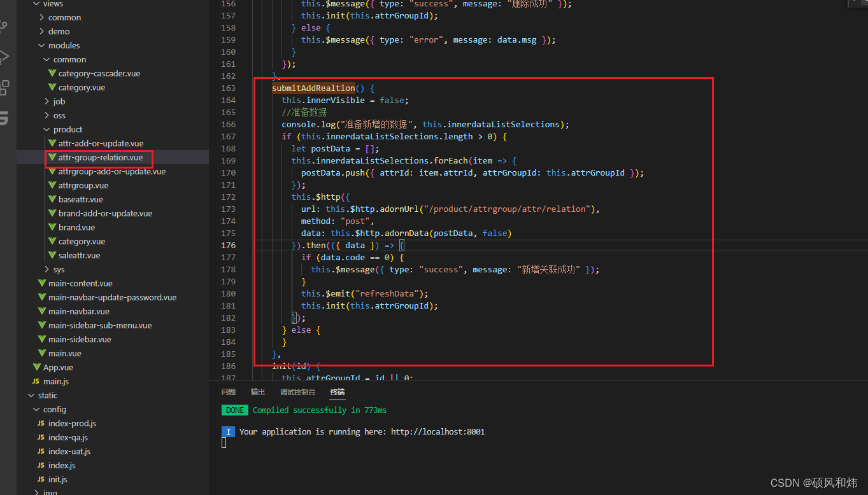Screen dimensions: 868x495
Task: Click Vue icon of category-cascader.vue
Action: (x=52, y=74)
